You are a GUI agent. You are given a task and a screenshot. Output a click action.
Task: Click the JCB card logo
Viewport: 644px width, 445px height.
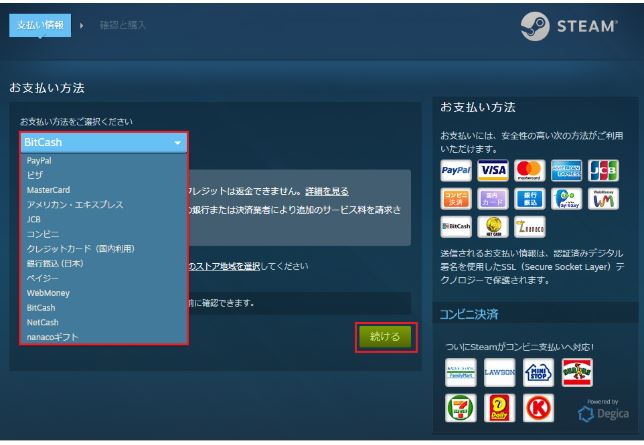pos(602,170)
